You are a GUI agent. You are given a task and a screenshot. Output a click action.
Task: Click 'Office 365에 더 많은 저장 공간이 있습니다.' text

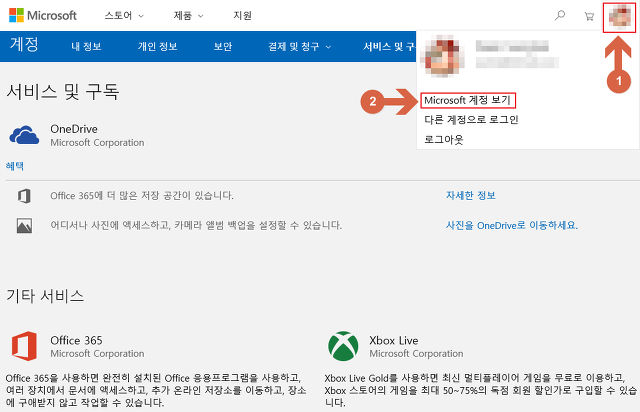pyautogui.click(x=142, y=196)
